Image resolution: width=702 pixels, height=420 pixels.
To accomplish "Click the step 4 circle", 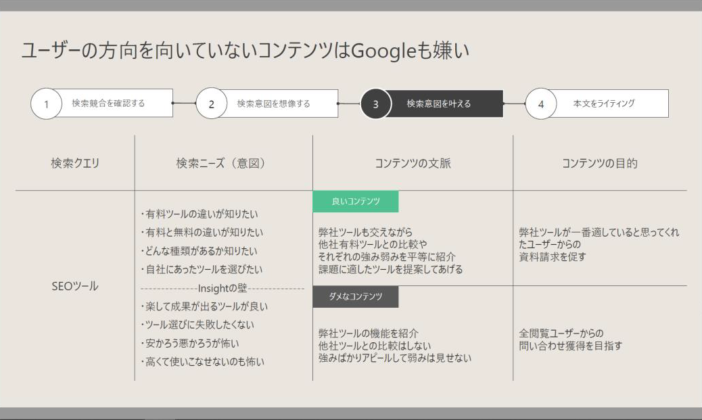I will pos(540,103).
